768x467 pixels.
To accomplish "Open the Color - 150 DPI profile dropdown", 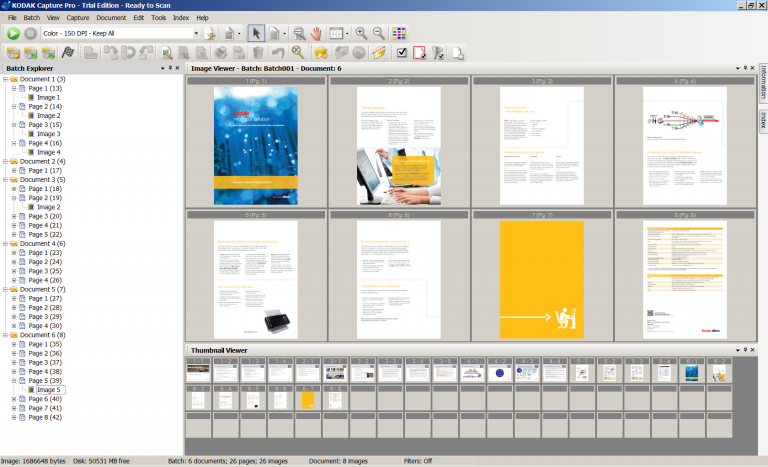I will pyautogui.click(x=196, y=33).
